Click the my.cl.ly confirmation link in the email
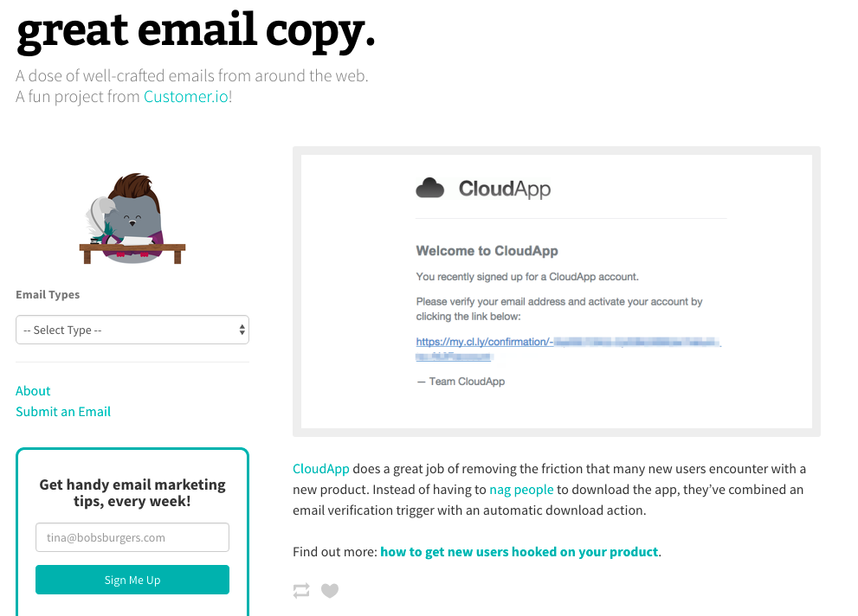 pos(485,343)
